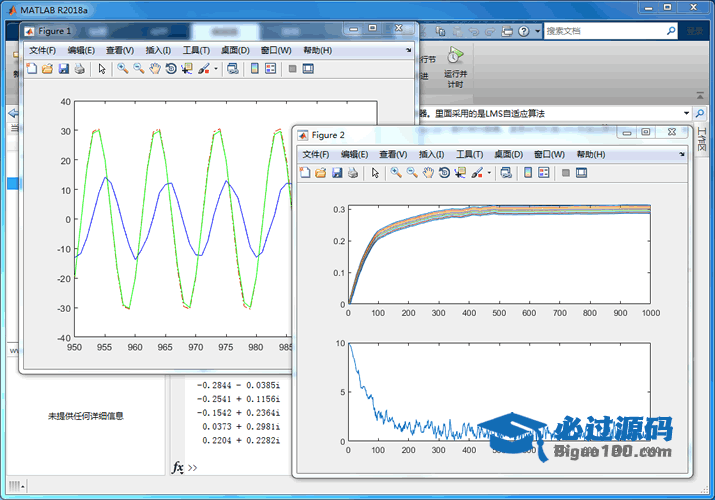Click Rotate 3D tool in Figure 1 toolbar
715x500 pixels.
pos(170,69)
